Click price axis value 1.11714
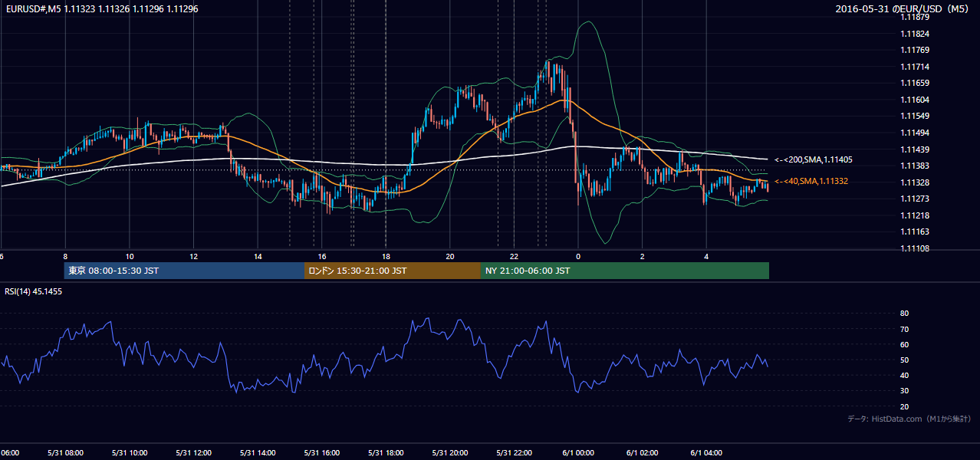980x460 pixels. coord(915,67)
